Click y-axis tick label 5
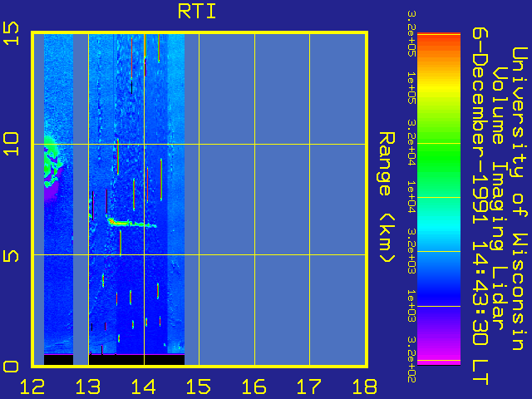 11,255
